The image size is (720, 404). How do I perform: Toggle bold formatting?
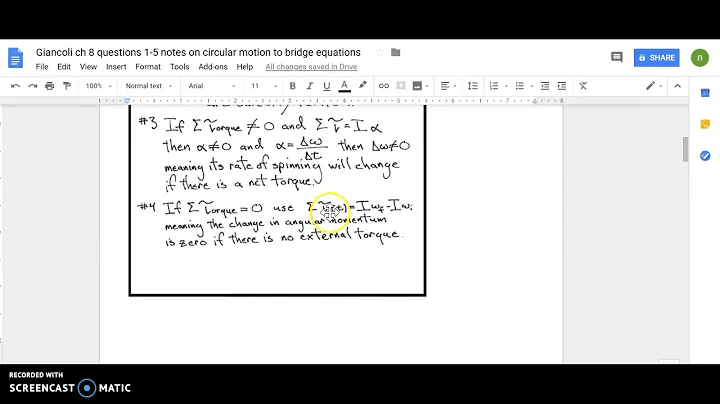pos(292,86)
